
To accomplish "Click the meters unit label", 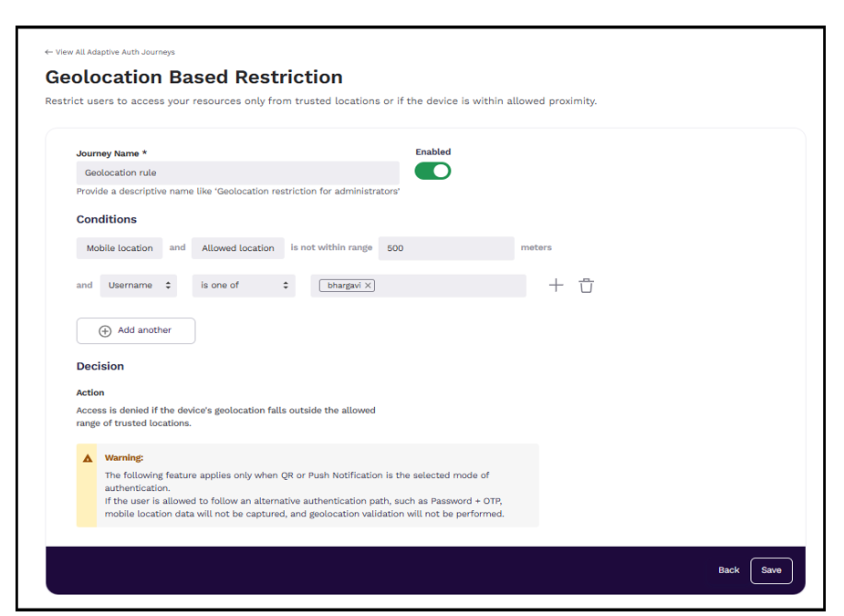I will pos(536,247).
